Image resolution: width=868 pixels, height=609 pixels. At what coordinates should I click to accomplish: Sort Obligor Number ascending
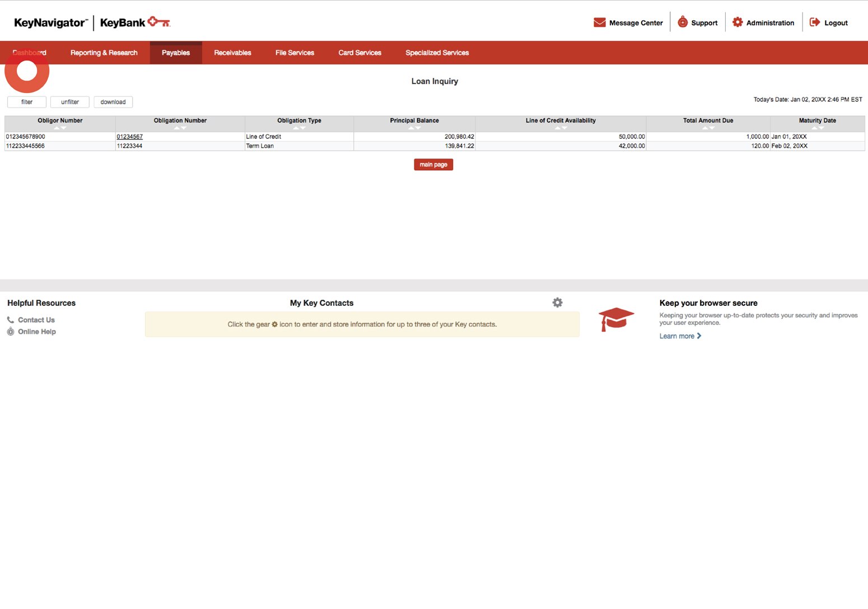point(56,128)
